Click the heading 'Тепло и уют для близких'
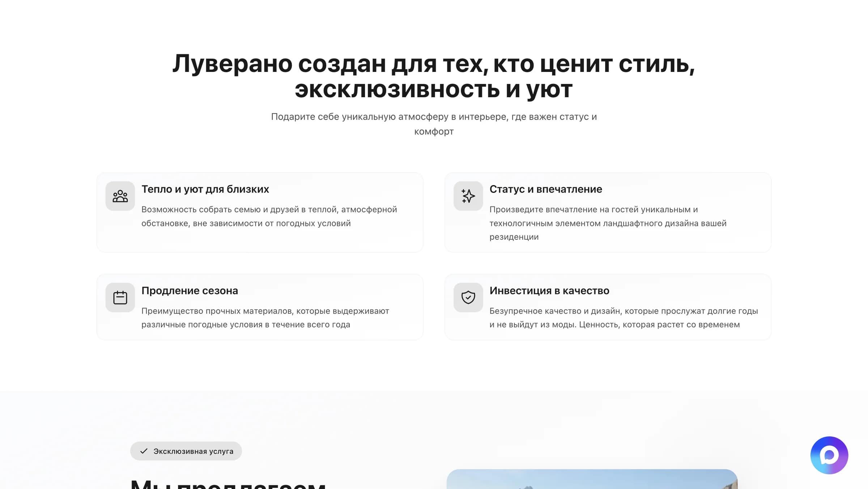This screenshot has height=489, width=868. (205, 189)
